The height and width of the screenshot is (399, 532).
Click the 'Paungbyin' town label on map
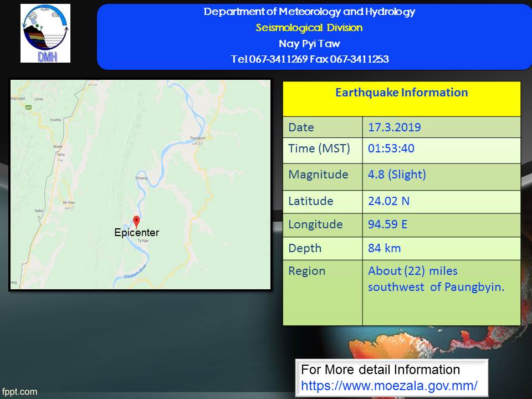[x=198, y=138]
